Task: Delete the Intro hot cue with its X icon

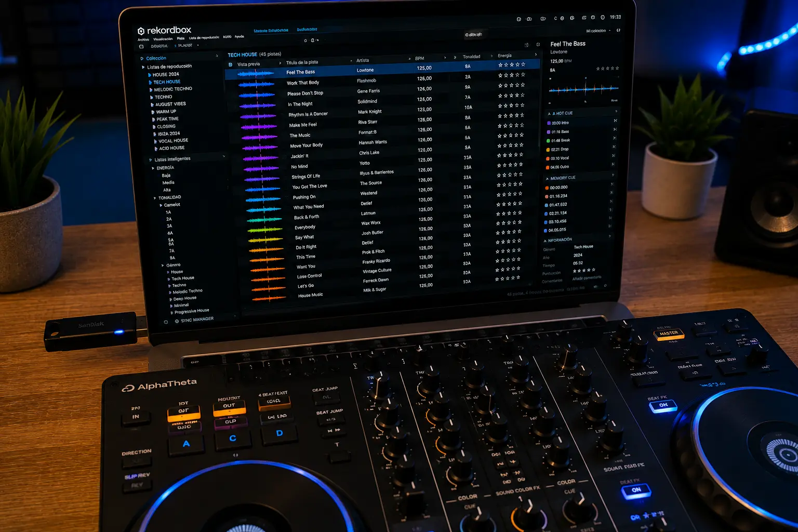Action: (x=615, y=121)
